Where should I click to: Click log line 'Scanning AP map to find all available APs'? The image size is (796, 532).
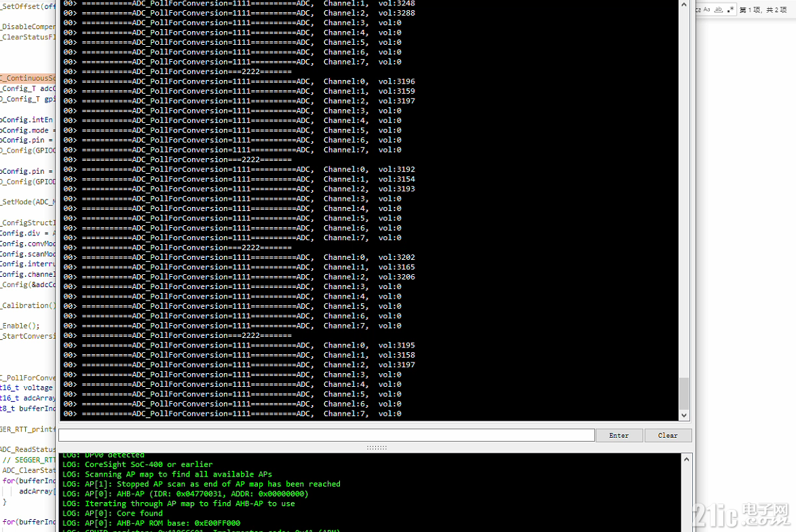167,474
